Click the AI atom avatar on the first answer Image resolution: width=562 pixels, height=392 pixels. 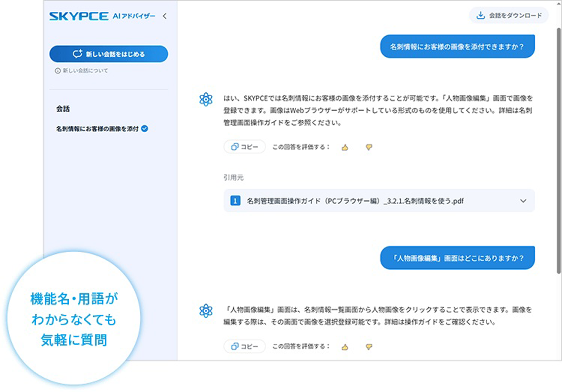(206, 99)
